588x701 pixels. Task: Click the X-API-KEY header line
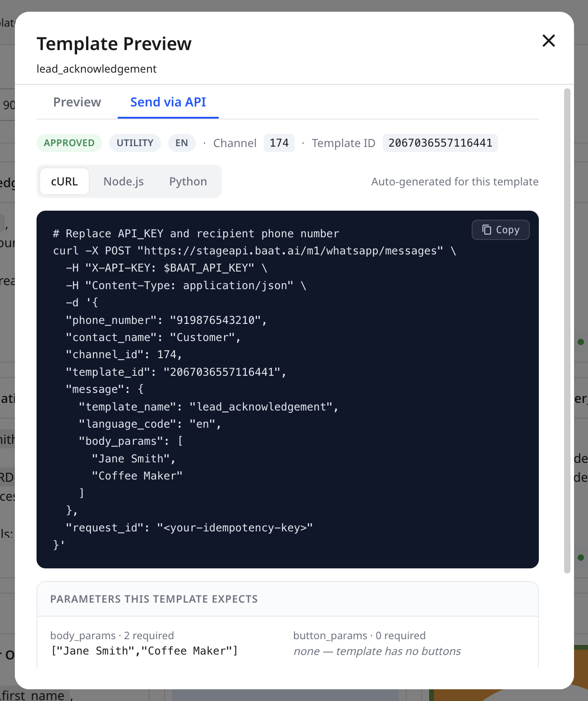[166, 268]
